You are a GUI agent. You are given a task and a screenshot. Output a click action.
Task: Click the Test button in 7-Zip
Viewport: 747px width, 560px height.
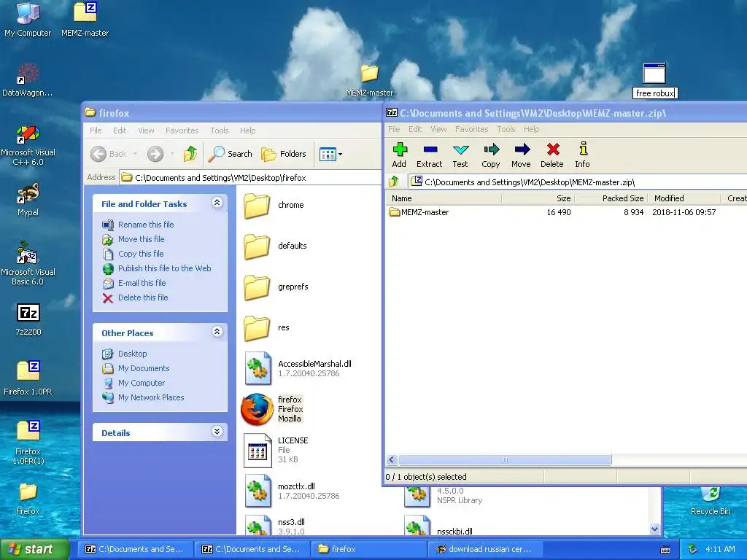click(460, 155)
